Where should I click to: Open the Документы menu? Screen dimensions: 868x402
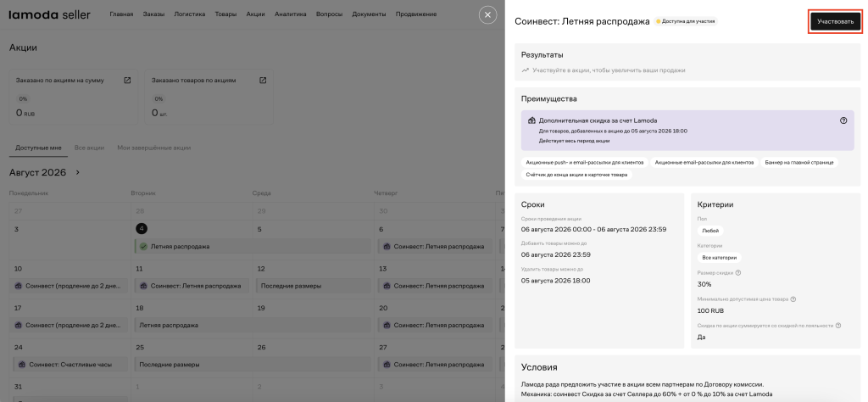369,14
